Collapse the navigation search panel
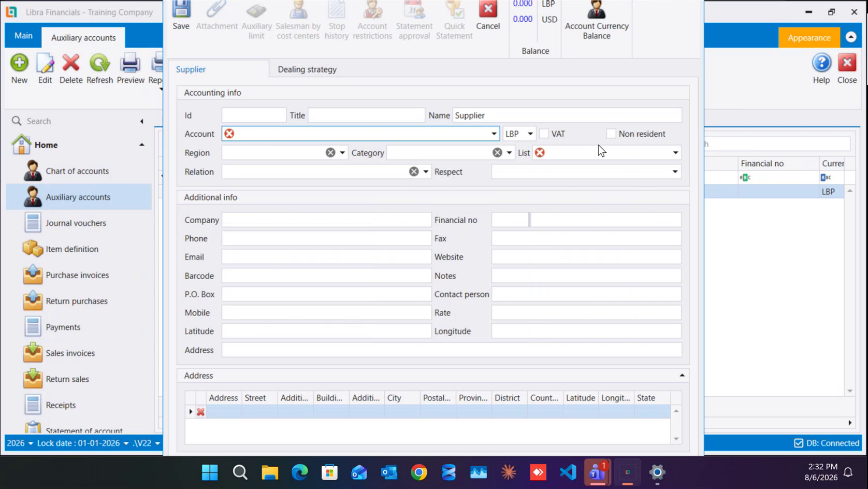The image size is (868, 489). click(x=141, y=121)
